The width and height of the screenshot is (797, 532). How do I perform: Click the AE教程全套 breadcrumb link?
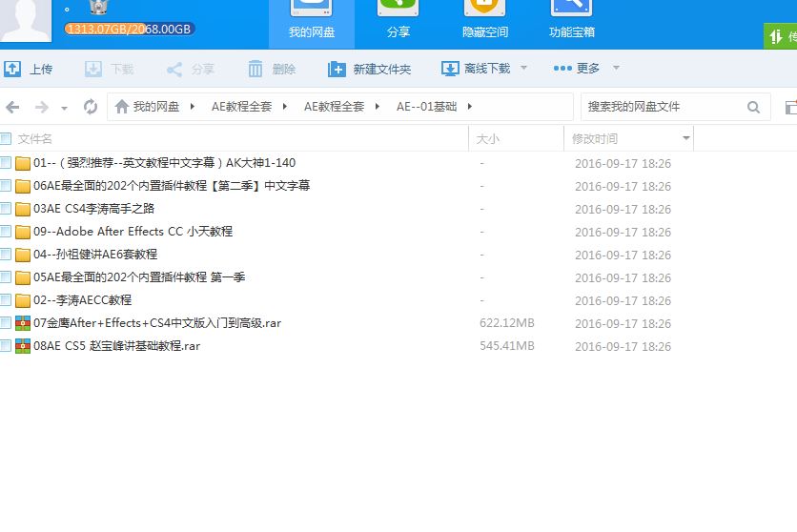[241, 107]
